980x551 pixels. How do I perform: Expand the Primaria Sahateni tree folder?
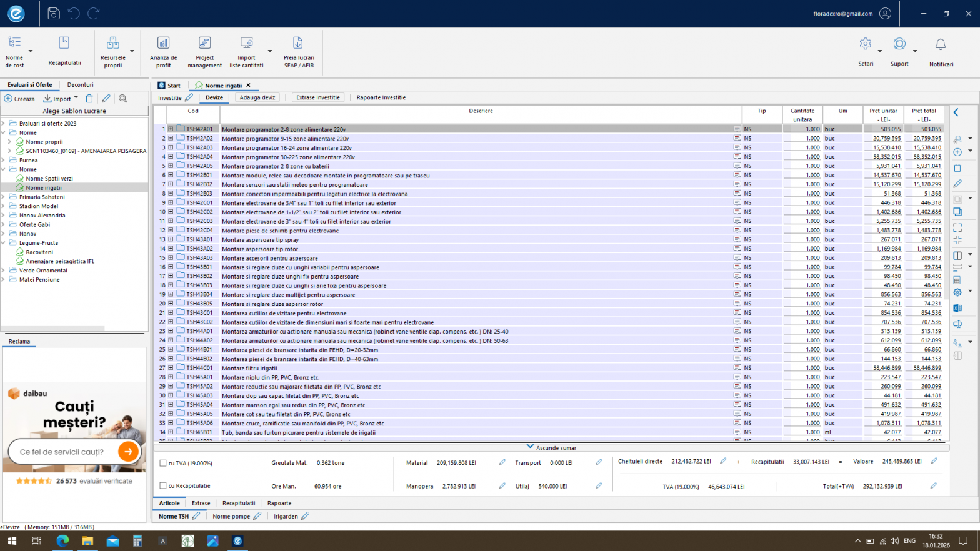[x=4, y=197]
